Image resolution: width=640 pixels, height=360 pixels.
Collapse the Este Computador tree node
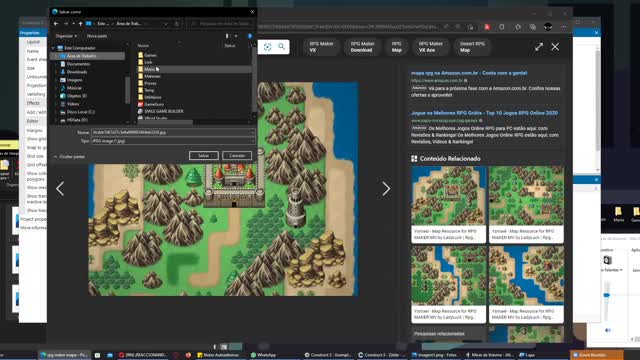point(53,48)
